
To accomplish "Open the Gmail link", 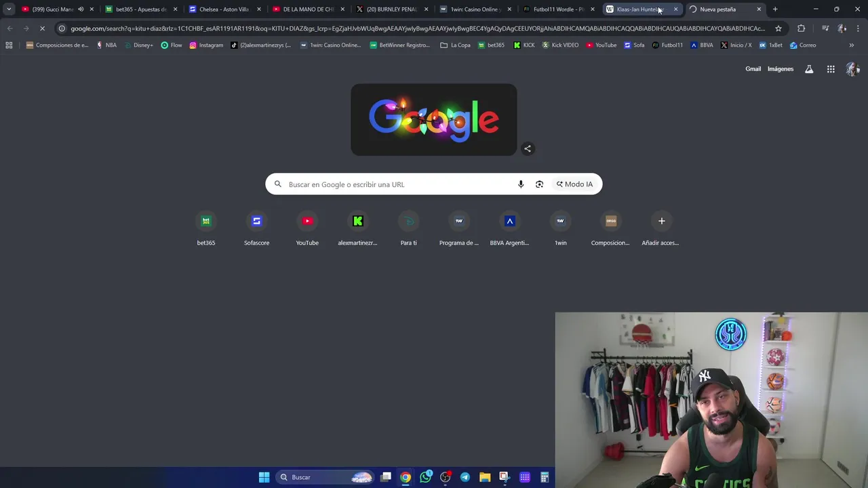I will click(753, 69).
